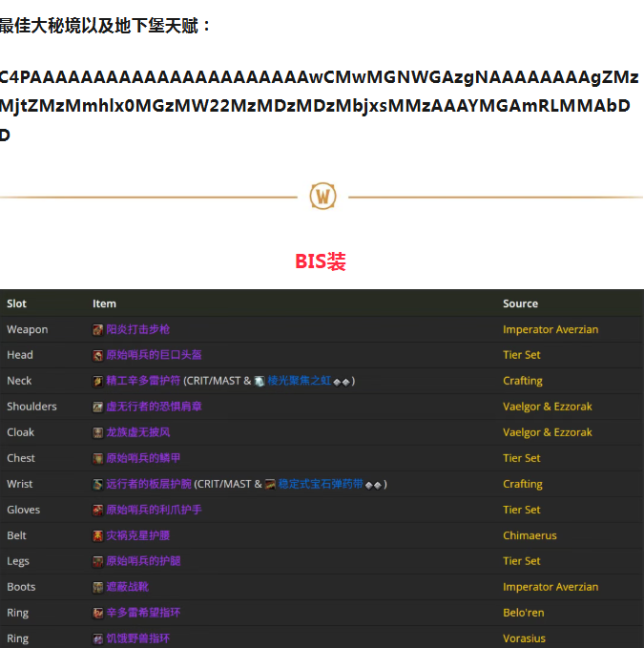
Task: Click the Belo'ren source text
Action: [523, 613]
